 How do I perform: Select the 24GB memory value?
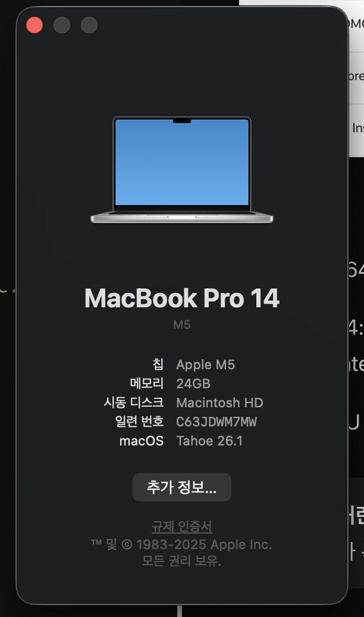coord(193,384)
